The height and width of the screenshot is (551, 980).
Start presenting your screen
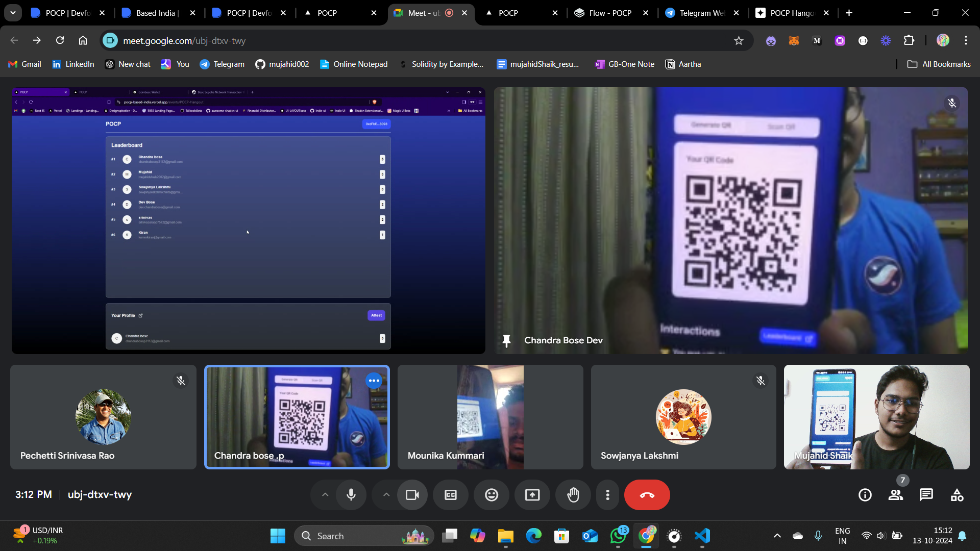532,495
